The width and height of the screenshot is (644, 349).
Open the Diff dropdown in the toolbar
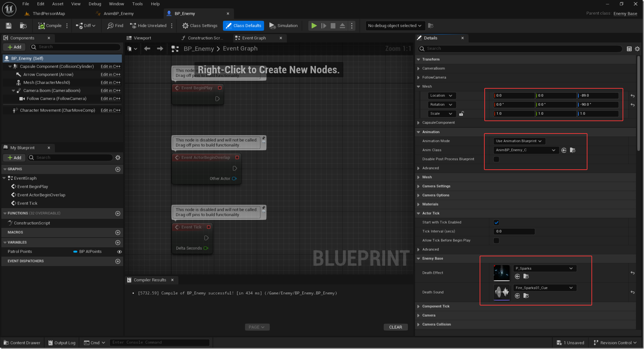86,26
